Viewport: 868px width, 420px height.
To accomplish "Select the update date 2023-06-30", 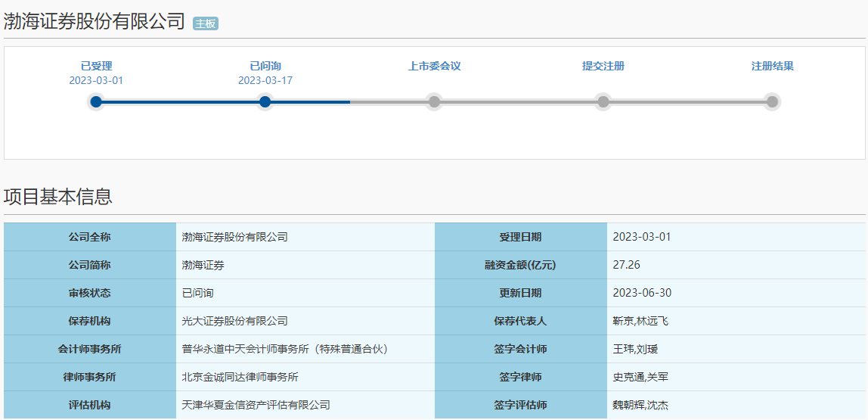I will click(642, 293).
